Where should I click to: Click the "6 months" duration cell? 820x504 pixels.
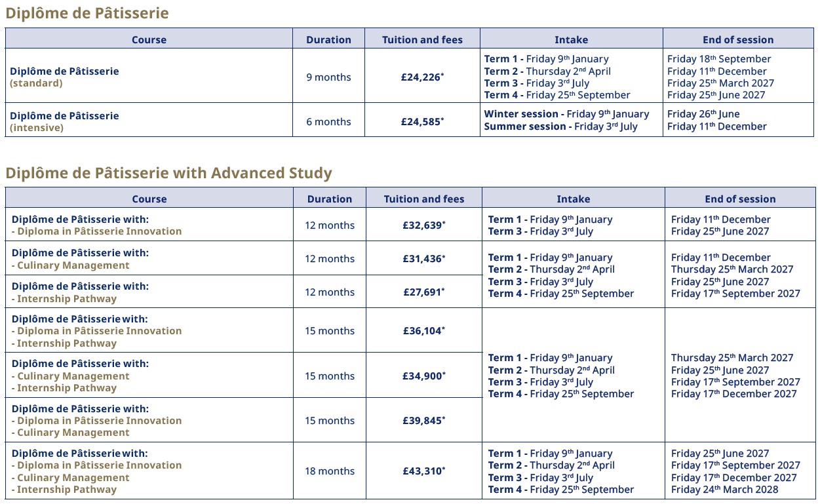(x=328, y=121)
